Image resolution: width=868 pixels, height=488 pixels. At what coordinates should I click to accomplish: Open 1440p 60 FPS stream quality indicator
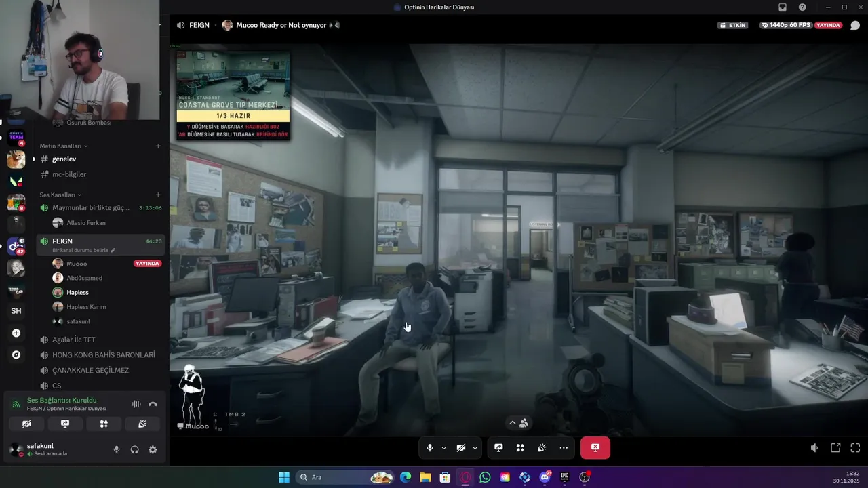point(785,25)
